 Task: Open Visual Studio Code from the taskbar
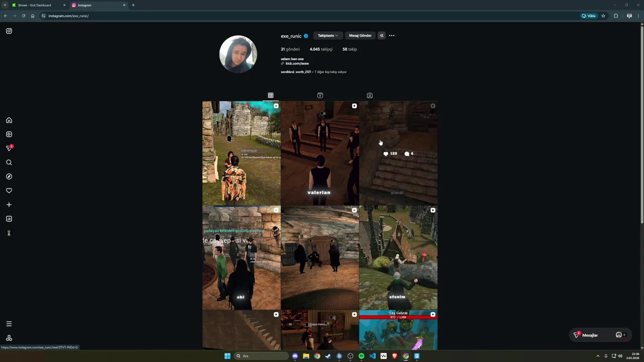point(372,356)
